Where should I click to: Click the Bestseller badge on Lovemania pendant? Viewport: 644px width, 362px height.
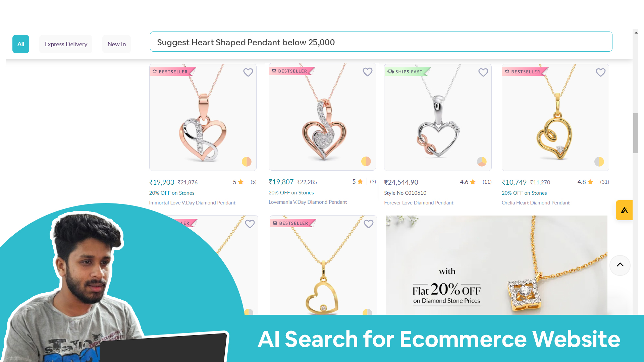[290, 71]
